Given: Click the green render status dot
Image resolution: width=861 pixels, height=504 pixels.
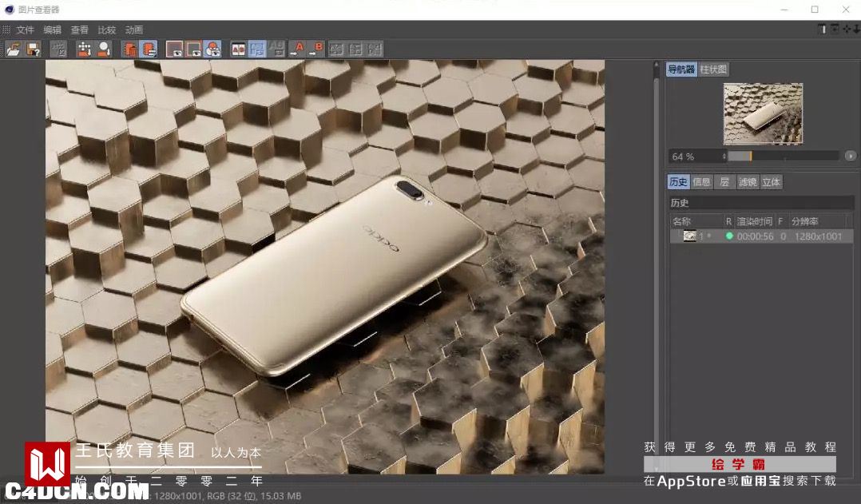Looking at the screenshot, I should (729, 236).
